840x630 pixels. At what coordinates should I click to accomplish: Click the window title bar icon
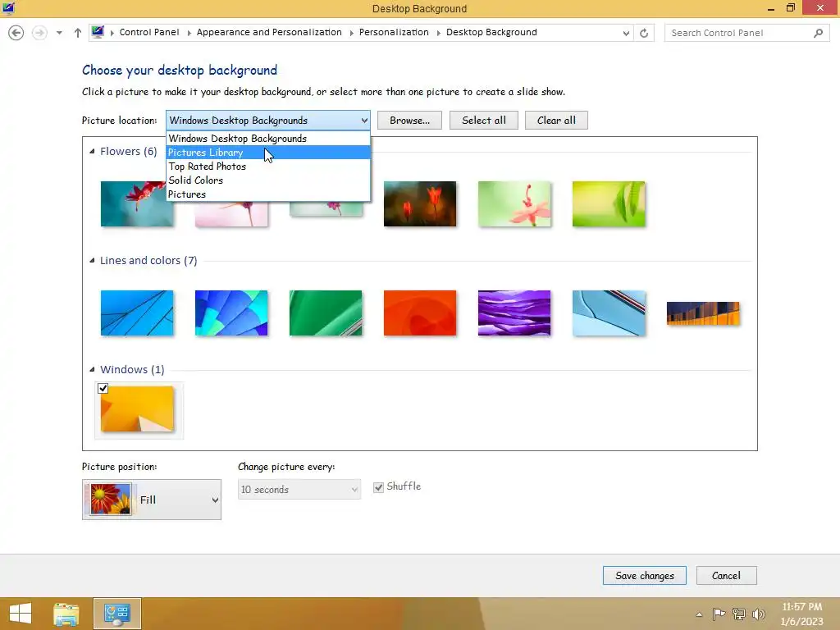8,8
